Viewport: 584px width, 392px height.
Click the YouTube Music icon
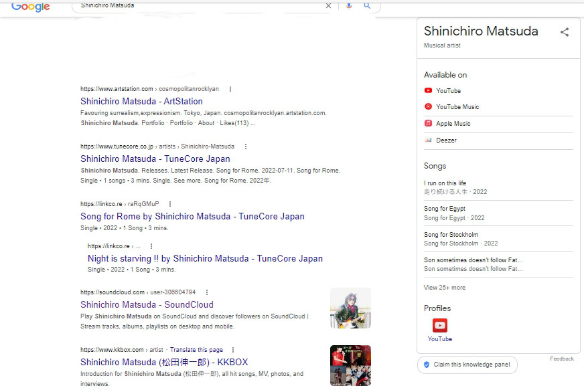point(429,106)
